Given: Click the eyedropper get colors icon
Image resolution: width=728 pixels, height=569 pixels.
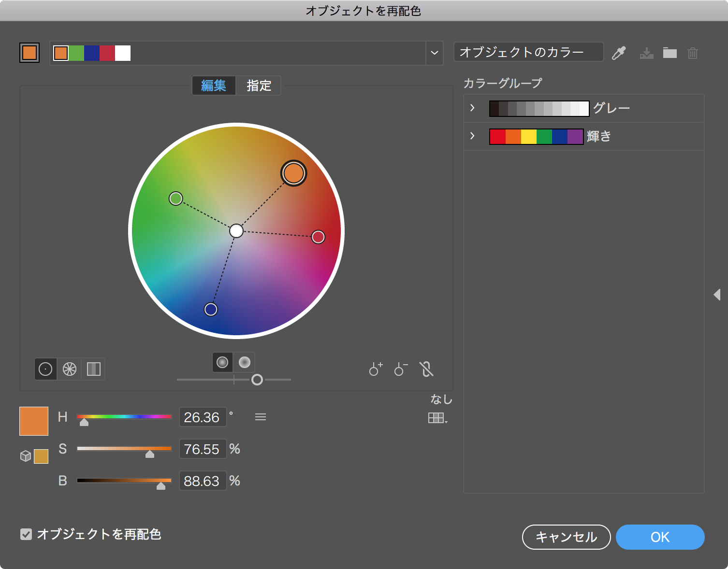Looking at the screenshot, I should 619,53.
